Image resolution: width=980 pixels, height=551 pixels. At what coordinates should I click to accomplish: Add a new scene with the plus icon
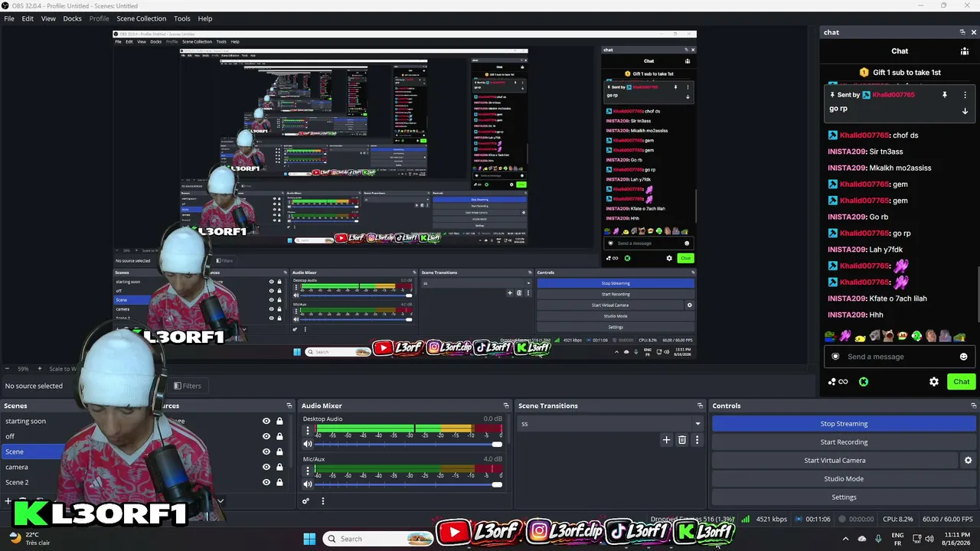click(8, 501)
